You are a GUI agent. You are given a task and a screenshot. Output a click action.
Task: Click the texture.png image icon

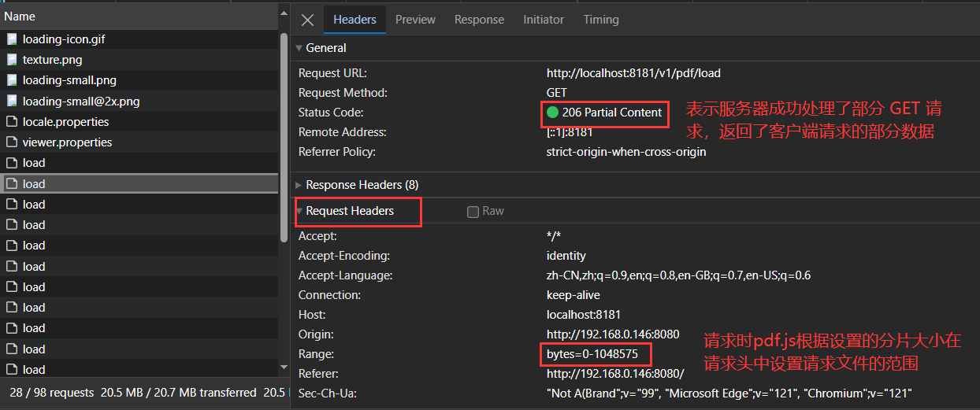point(12,59)
